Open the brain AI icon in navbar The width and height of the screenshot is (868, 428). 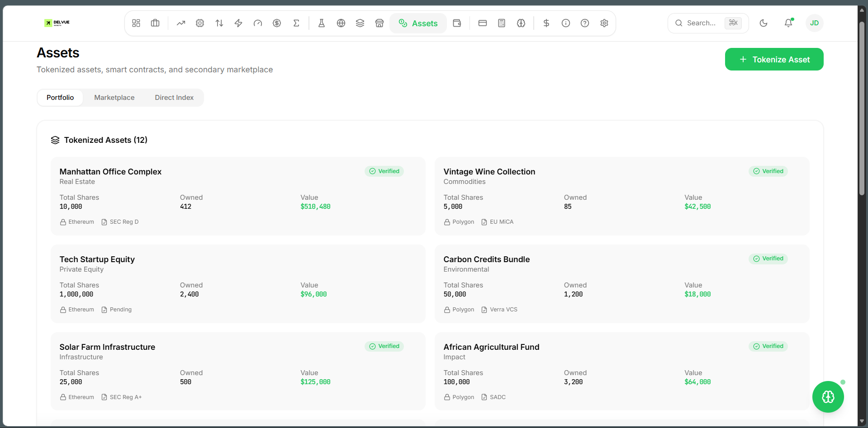tap(521, 23)
